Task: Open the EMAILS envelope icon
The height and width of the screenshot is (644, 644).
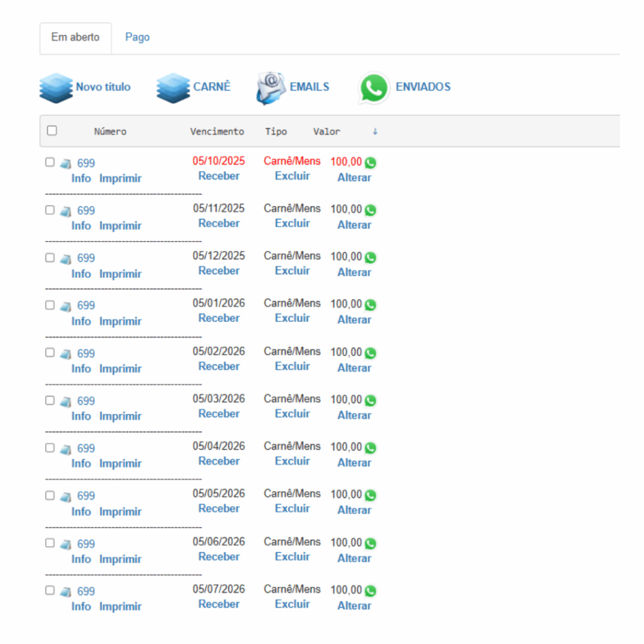Action: coord(270,88)
